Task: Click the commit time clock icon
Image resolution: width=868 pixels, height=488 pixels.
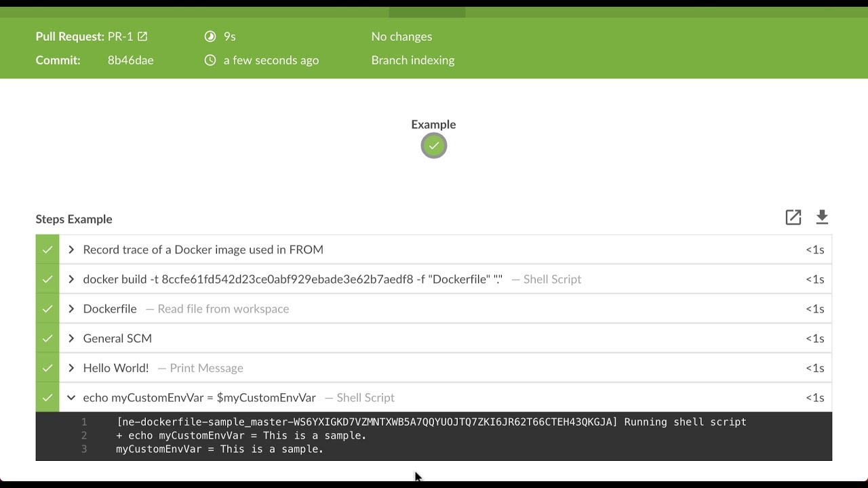Action: 210,60
